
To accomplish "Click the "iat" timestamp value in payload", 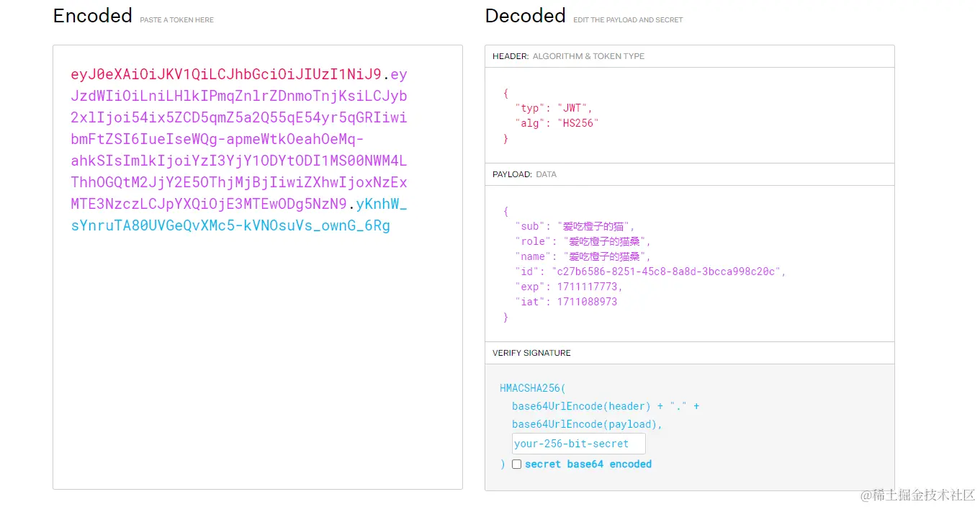I will pyautogui.click(x=586, y=302).
